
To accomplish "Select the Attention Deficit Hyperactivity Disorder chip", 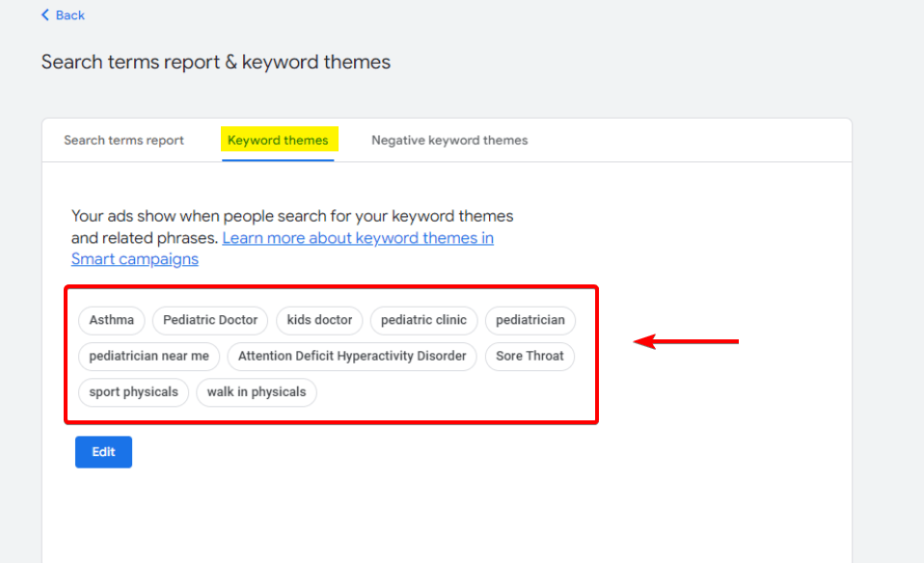I will point(351,356).
